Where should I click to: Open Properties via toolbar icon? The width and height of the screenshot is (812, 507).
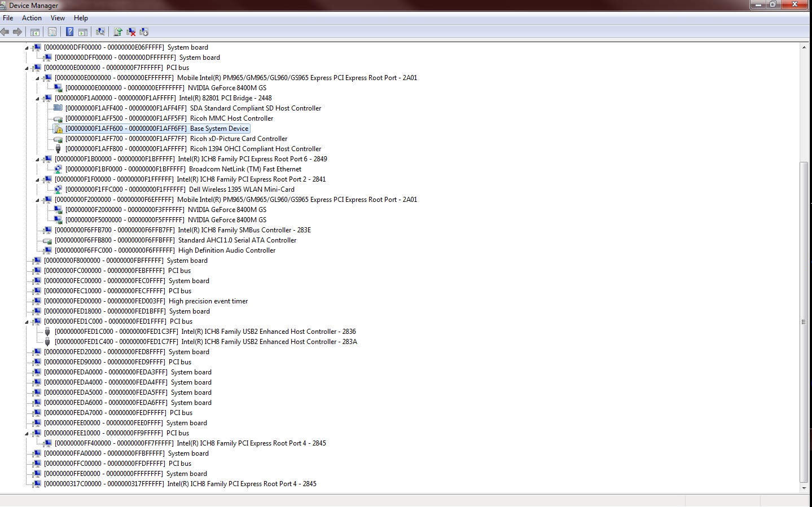coord(52,32)
